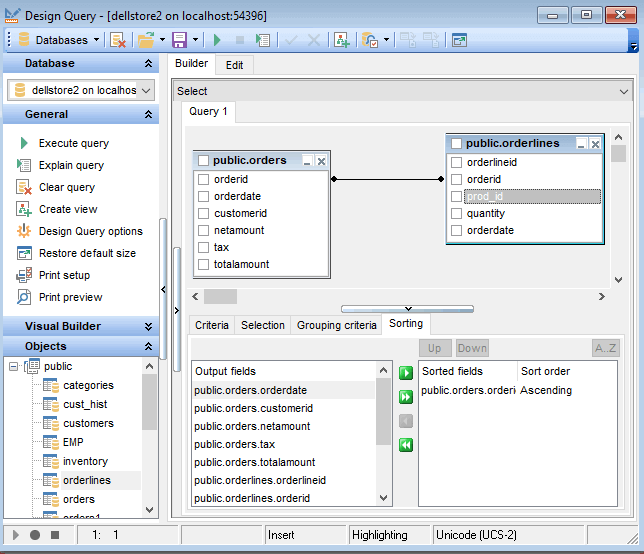The height and width of the screenshot is (554, 644).
Task: Open the Grouping criteria tab
Action: (x=335, y=325)
